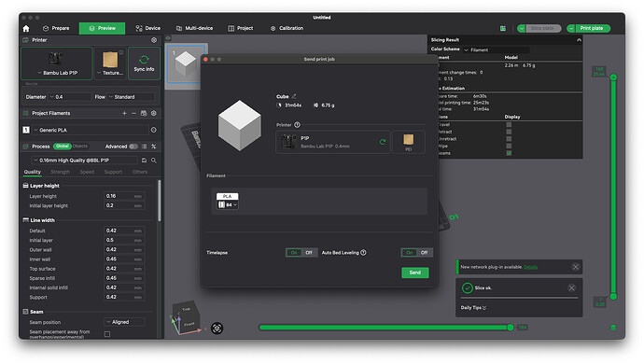Enable Wipe display checkbox

coord(509,146)
